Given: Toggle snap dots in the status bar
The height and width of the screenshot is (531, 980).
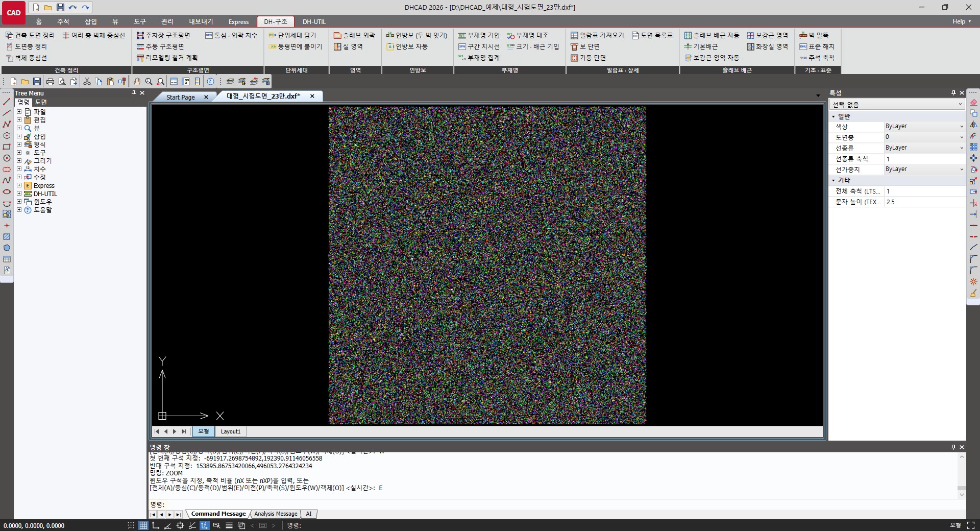Looking at the screenshot, I should (131, 525).
